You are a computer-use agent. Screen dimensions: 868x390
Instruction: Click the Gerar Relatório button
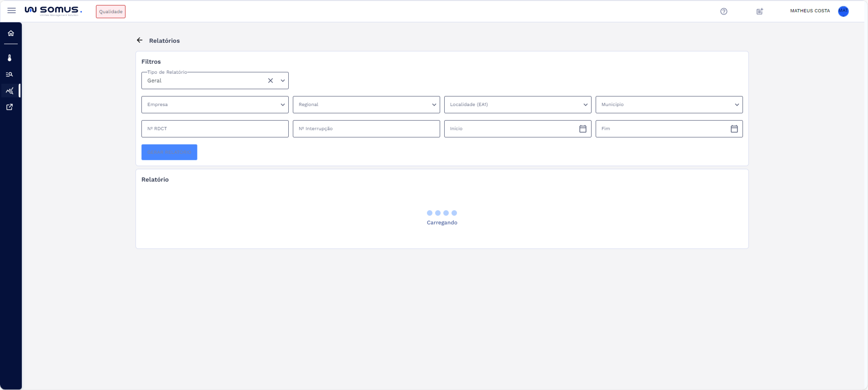point(169,152)
